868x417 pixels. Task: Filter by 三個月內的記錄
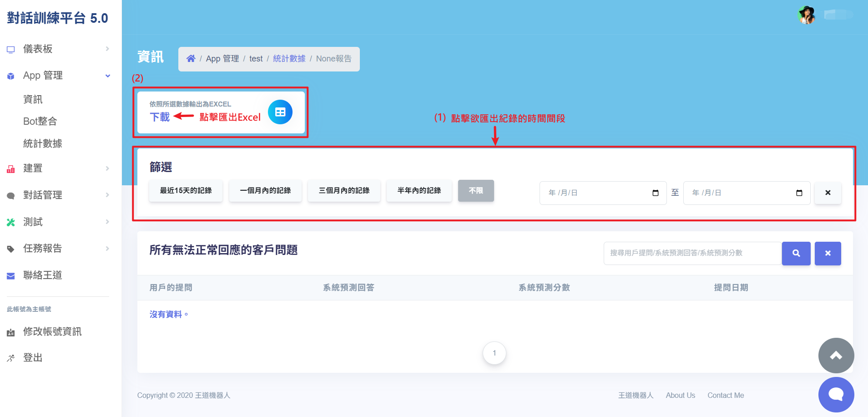click(344, 191)
